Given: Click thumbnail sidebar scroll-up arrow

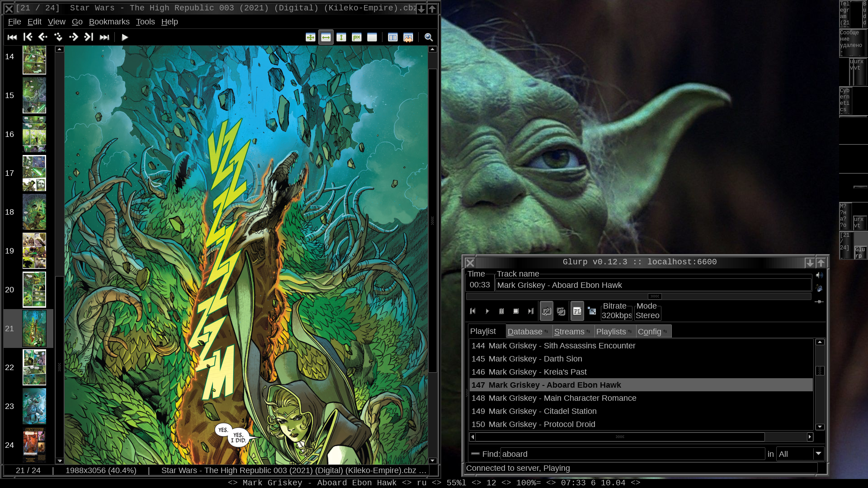Looking at the screenshot, I should 59,49.
